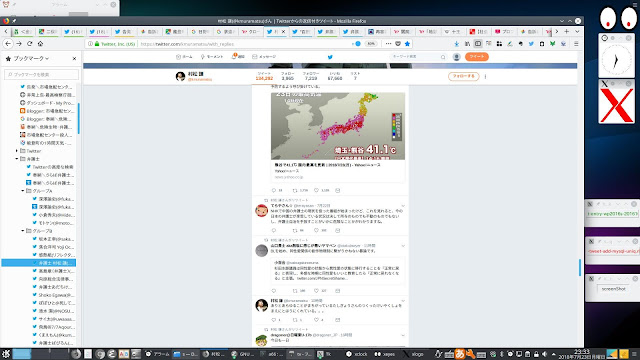Image resolution: width=640 pixels, height=360 pixels.
Task: Collapse the グループA bookmark folder
Action: pyautogui.click(x=23, y=191)
